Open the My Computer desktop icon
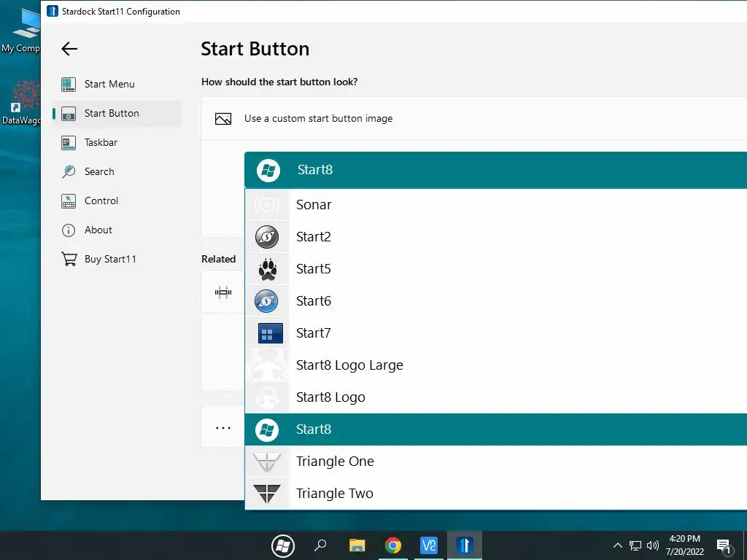The height and width of the screenshot is (560, 747). [20, 29]
